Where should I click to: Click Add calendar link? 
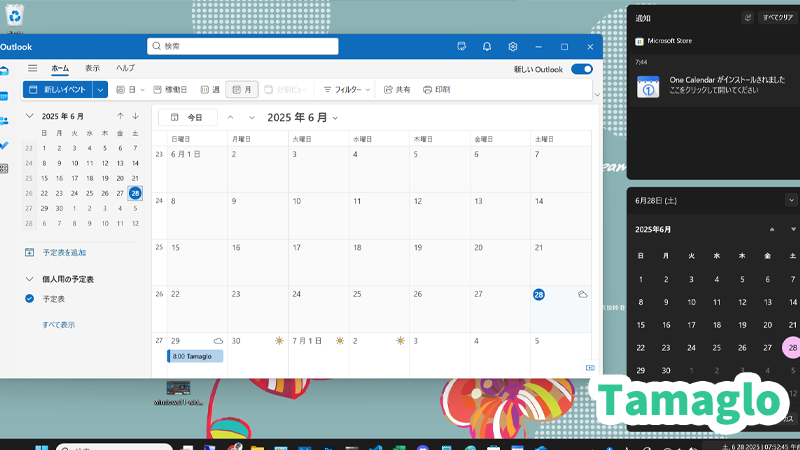pyautogui.click(x=64, y=253)
